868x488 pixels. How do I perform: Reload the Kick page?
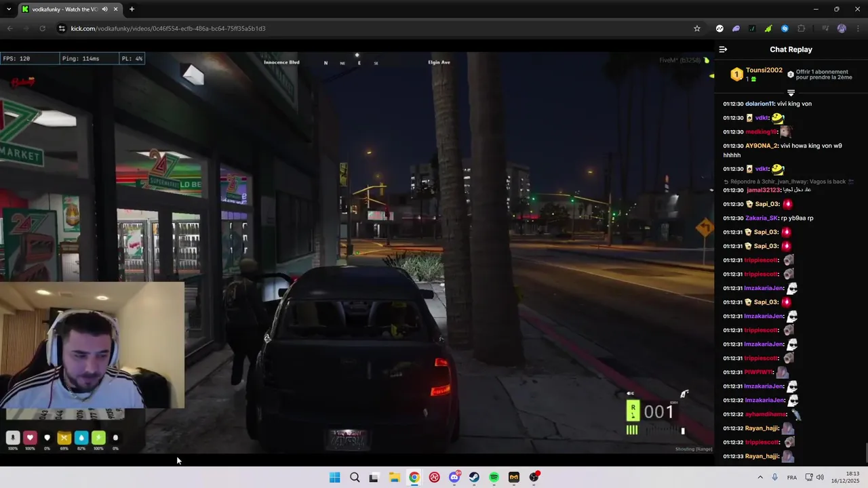point(42,28)
